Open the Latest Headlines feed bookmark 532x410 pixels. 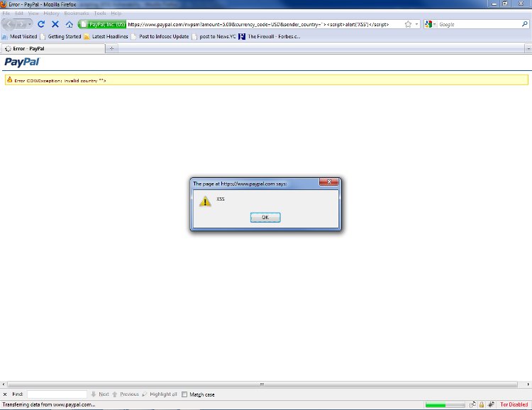pyautogui.click(x=106, y=36)
